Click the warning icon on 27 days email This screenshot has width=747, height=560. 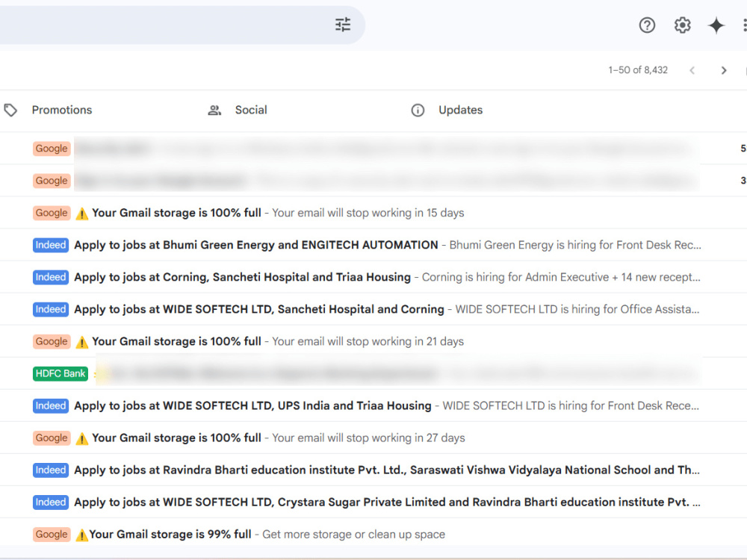point(82,438)
